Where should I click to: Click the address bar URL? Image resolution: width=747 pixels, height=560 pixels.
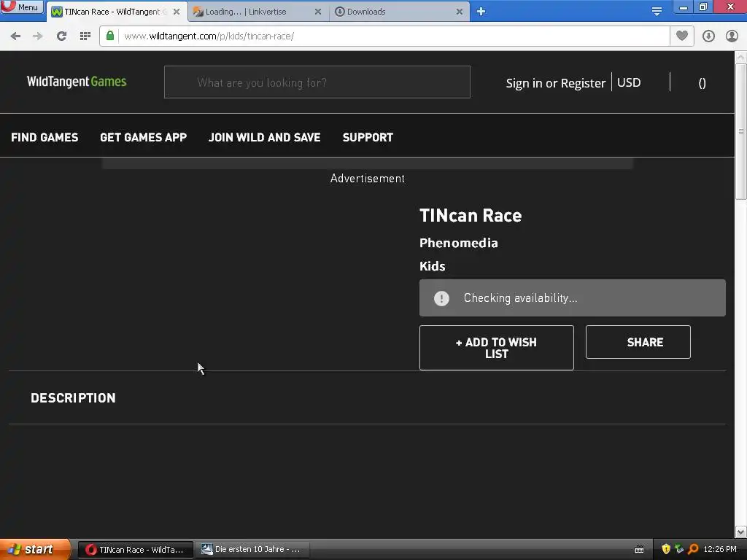209,36
